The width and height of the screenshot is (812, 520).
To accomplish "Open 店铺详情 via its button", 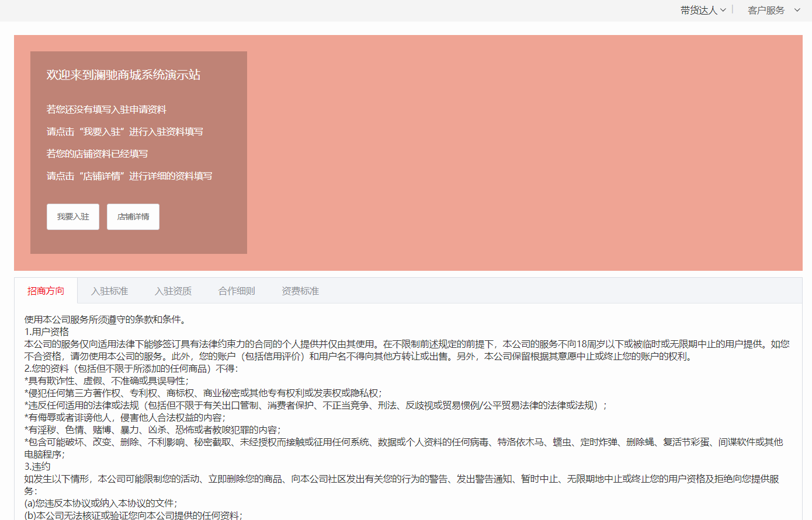I will point(133,217).
